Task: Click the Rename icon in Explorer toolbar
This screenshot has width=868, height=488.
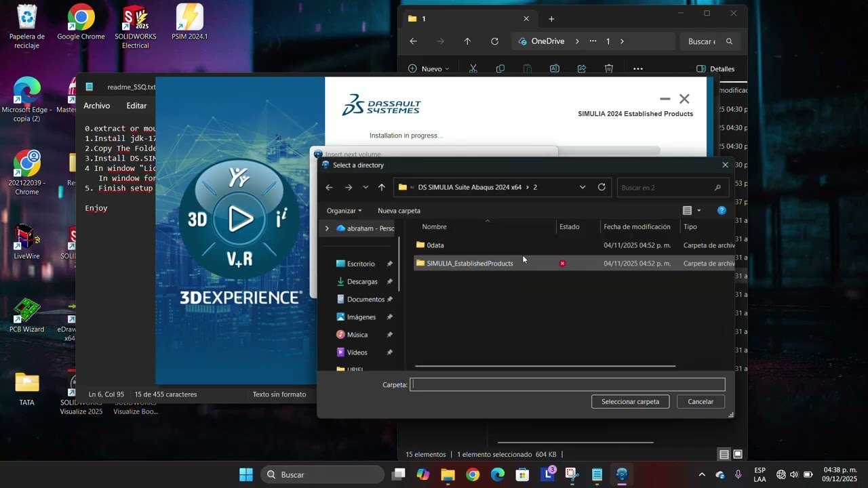Action: coord(555,68)
